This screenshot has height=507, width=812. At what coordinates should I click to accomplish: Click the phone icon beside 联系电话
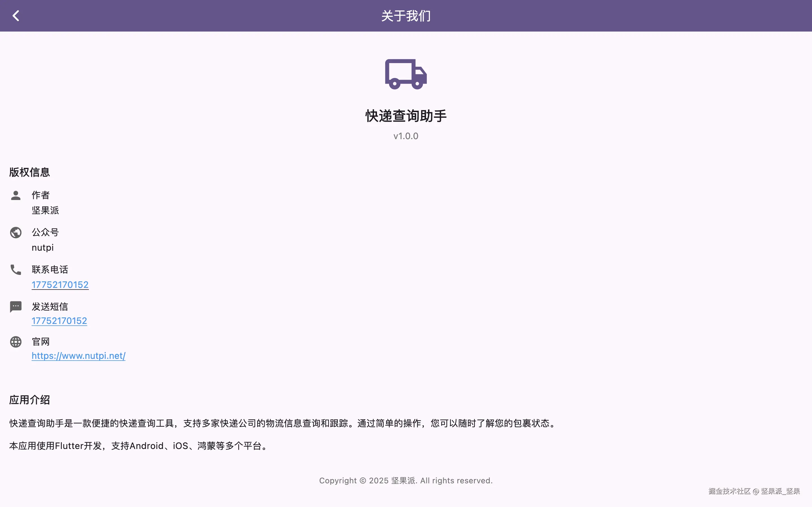16,270
